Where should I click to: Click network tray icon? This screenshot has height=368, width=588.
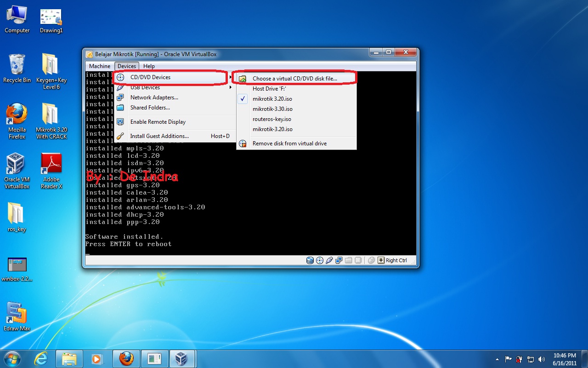click(x=531, y=359)
